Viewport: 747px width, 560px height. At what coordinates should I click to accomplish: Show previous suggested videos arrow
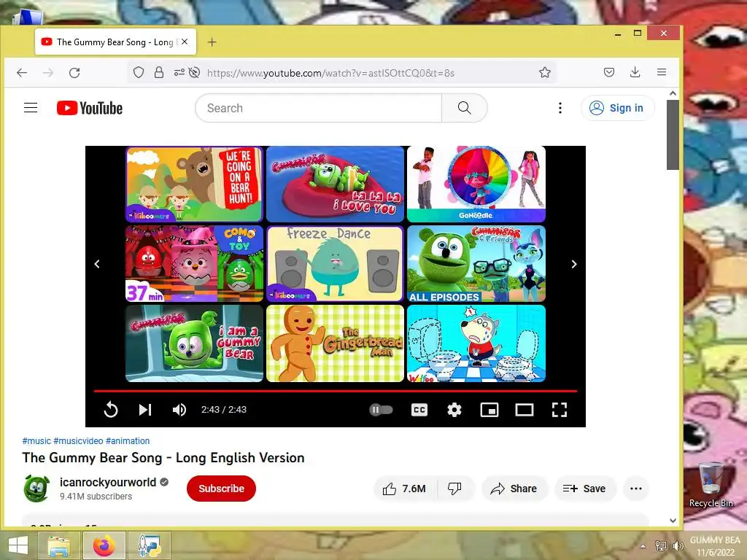(97, 264)
